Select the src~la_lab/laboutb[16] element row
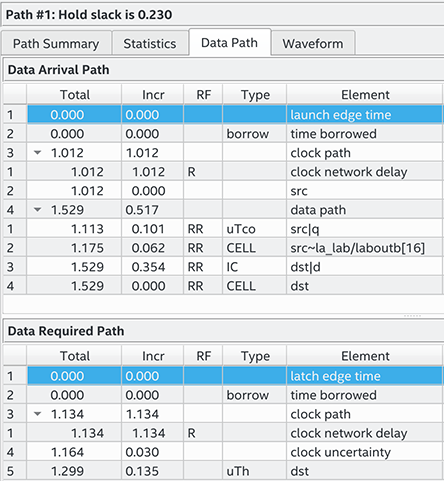 pos(223,248)
